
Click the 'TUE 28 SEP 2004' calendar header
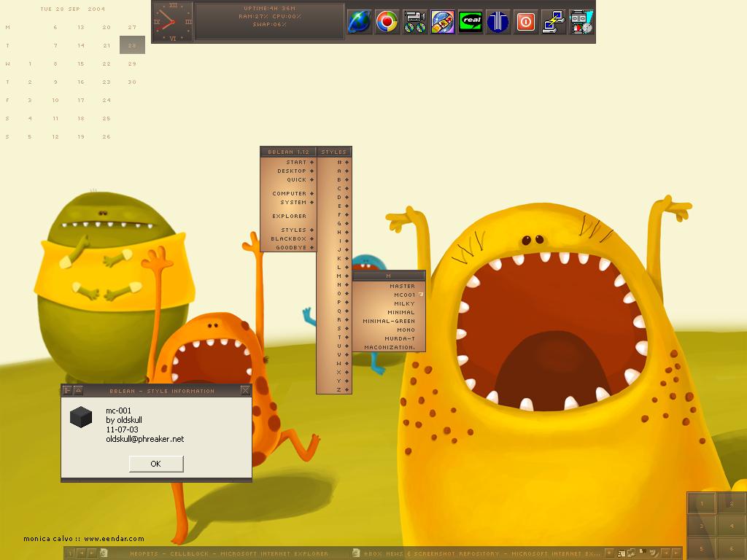coord(73,9)
